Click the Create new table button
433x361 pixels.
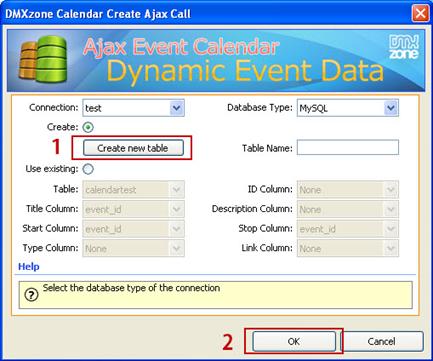133,148
